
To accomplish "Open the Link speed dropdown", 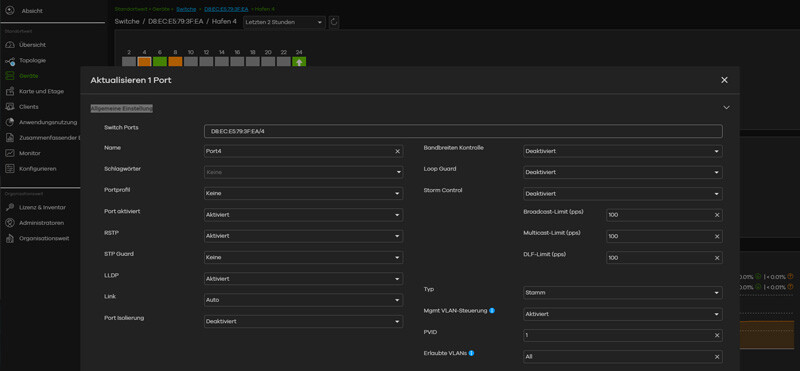I will [304, 300].
